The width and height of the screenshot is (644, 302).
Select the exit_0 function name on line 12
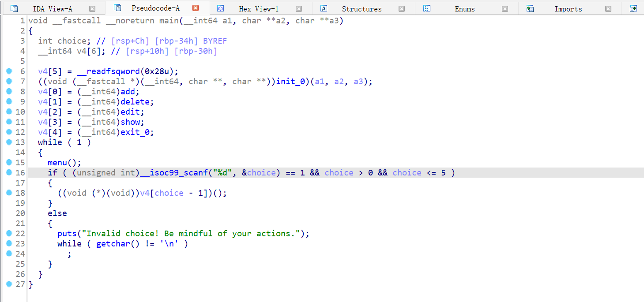pyautogui.click(x=137, y=132)
